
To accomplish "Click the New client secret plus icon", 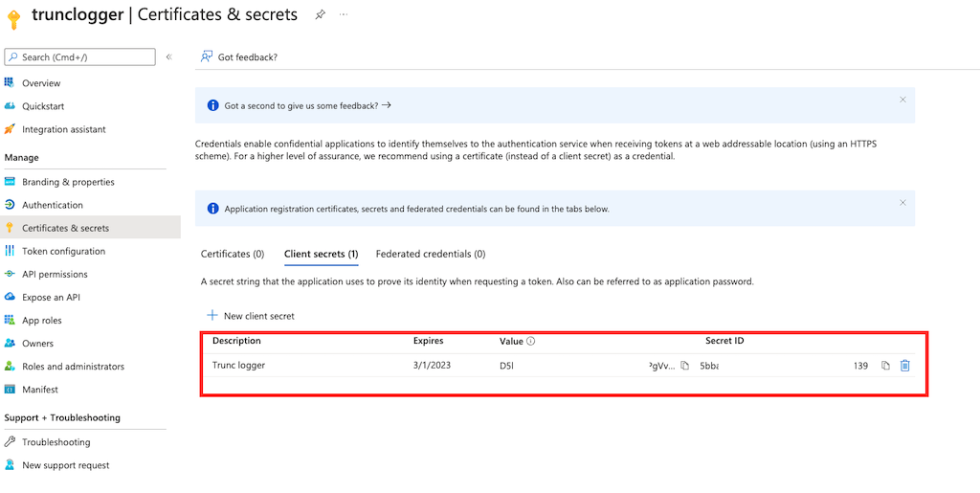I will click(212, 316).
